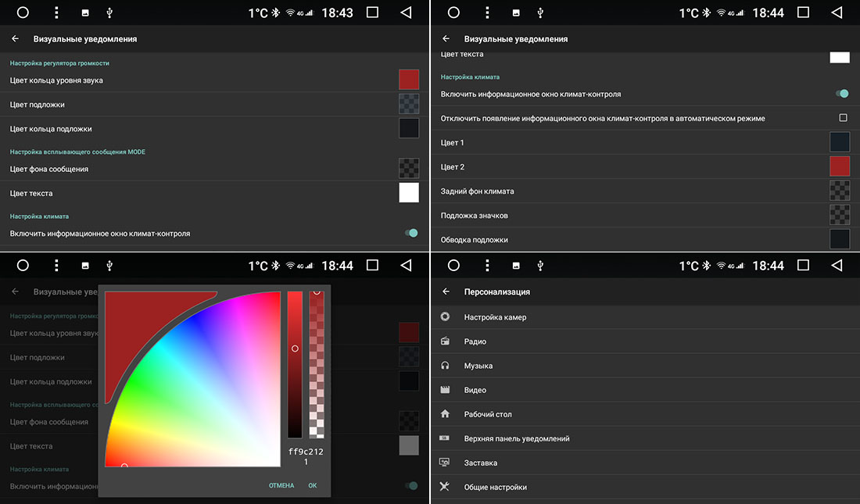Open red swatch for Цвет кольца уровня звука
The image size is (860, 504).
(x=409, y=80)
